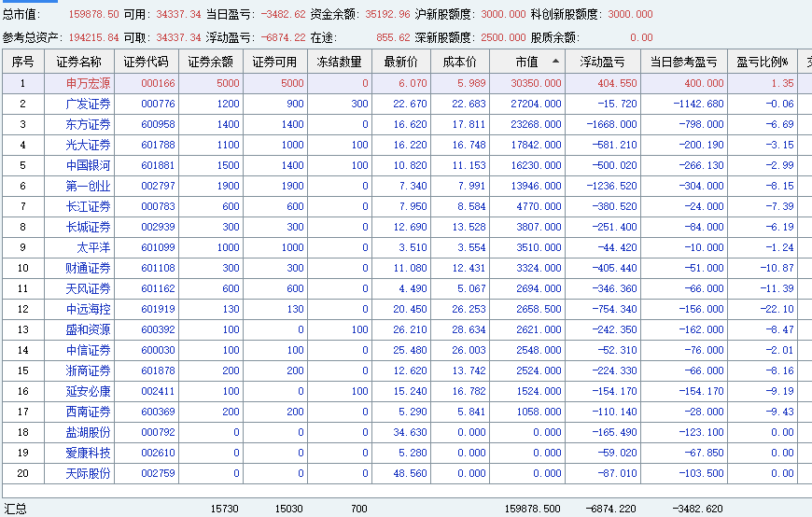Select the 天风证券 stock name

(x=88, y=288)
